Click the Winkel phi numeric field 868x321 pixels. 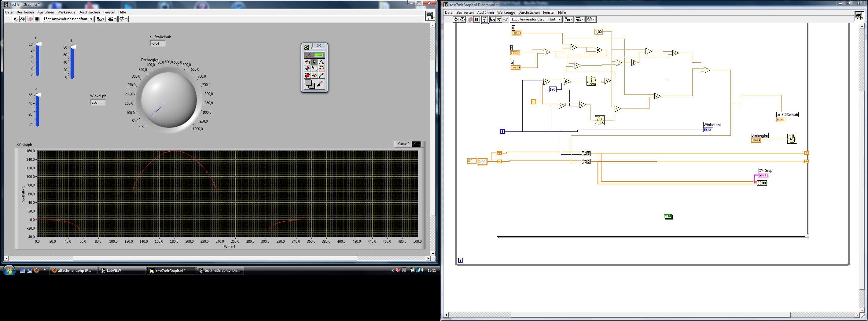point(98,102)
